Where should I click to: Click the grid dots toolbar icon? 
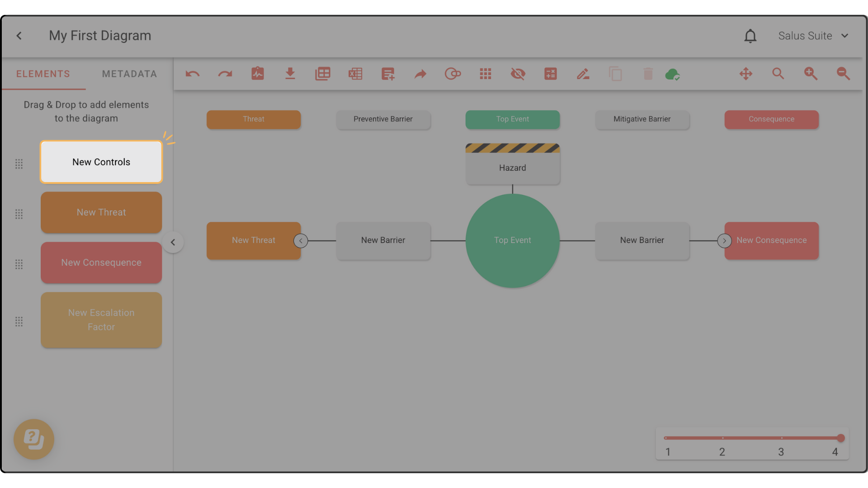click(x=486, y=74)
